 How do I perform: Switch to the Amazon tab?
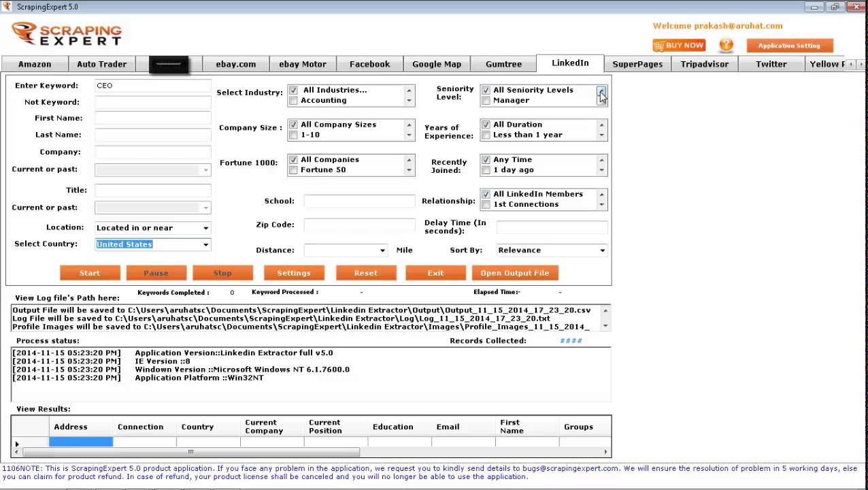tap(35, 64)
